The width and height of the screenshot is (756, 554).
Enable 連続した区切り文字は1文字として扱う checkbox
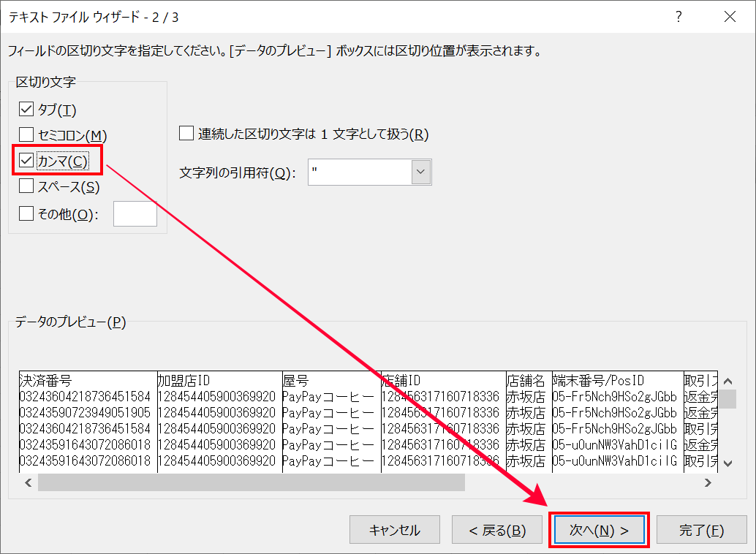pos(187,134)
